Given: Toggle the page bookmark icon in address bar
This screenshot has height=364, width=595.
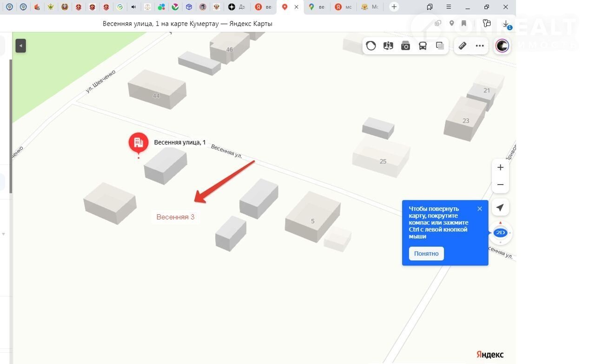Looking at the screenshot, I should pyautogui.click(x=464, y=24).
